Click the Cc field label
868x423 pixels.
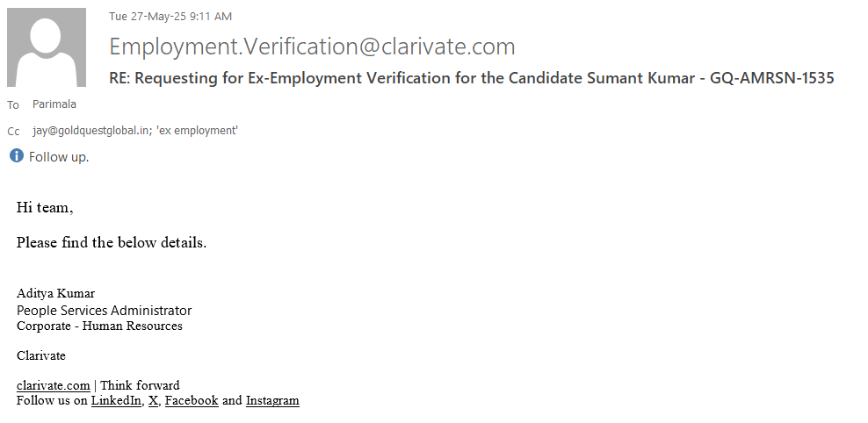click(x=13, y=132)
